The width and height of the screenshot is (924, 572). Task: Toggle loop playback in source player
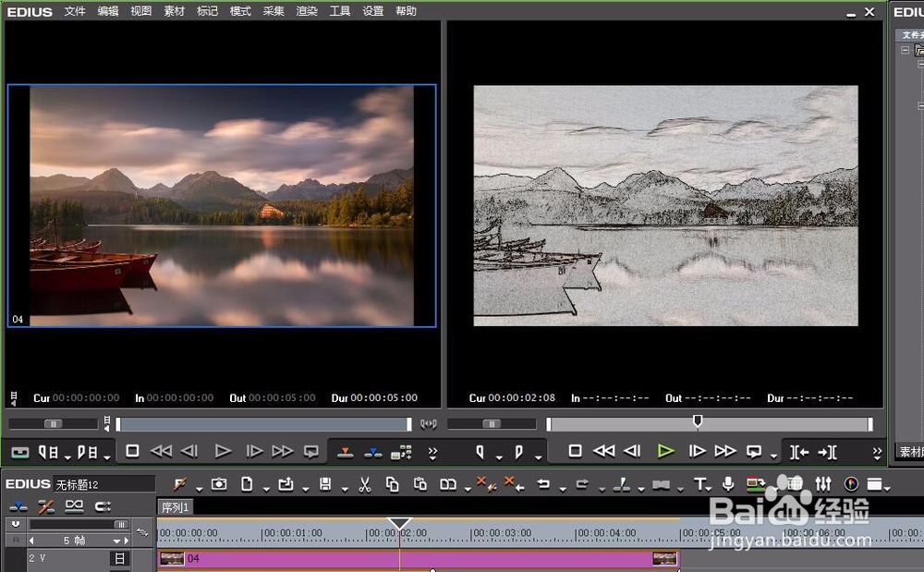tap(311, 452)
